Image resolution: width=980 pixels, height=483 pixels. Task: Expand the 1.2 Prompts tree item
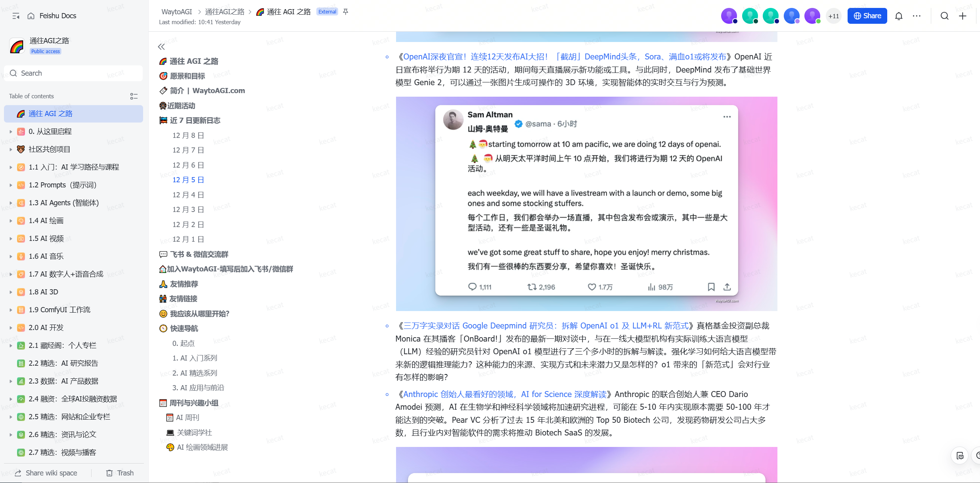pos(11,185)
